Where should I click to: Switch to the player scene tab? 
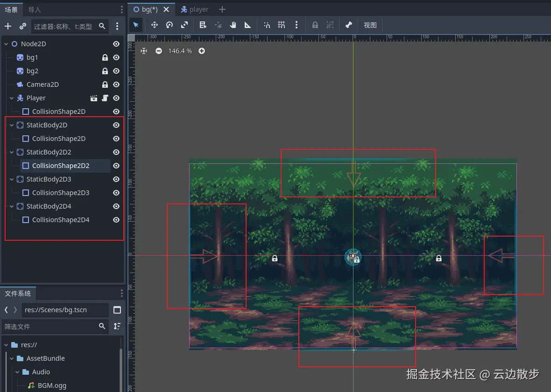tap(195, 9)
